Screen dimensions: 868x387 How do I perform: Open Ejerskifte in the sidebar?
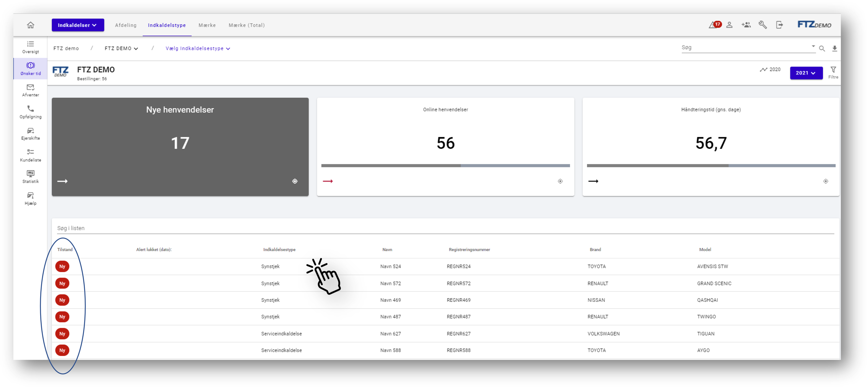coord(31,134)
